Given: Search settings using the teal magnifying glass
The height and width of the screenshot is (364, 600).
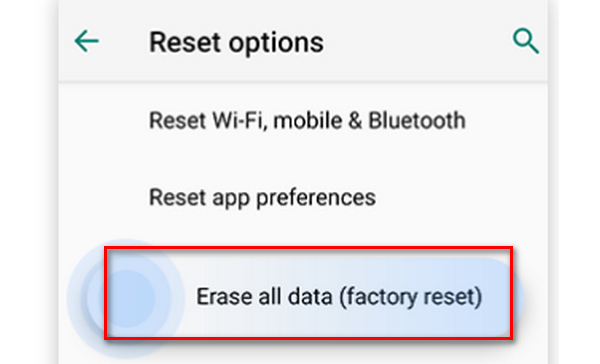Looking at the screenshot, I should coord(526,41).
